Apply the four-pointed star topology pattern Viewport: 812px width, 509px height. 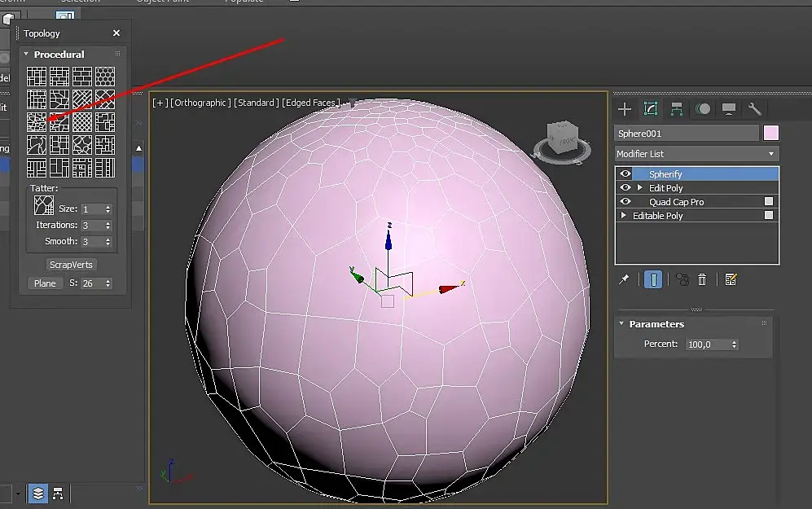pos(82,145)
